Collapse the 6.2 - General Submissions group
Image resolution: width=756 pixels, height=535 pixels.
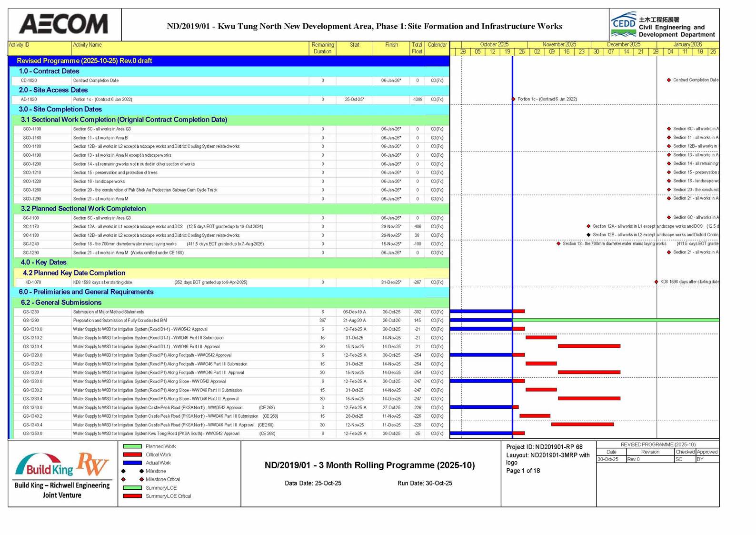pos(60,303)
